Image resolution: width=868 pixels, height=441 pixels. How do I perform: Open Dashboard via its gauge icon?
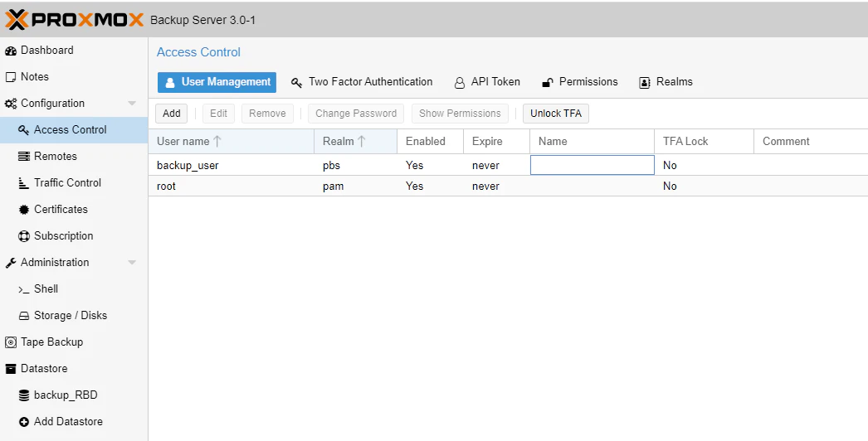pos(11,51)
